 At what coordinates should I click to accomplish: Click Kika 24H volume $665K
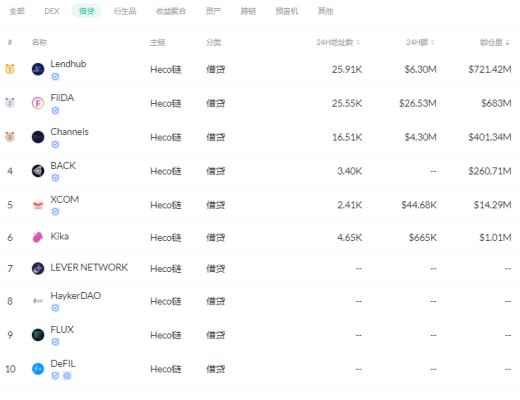coord(423,237)
